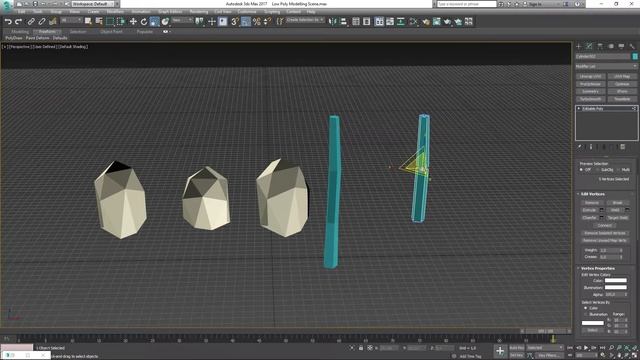The height and width of the screenshot is (360, 640).
Task: Open the Rendering menu
Action: pos(199,12)
